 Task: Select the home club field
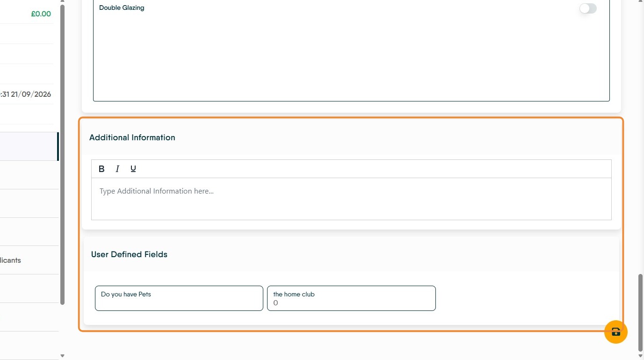(351, 298)
